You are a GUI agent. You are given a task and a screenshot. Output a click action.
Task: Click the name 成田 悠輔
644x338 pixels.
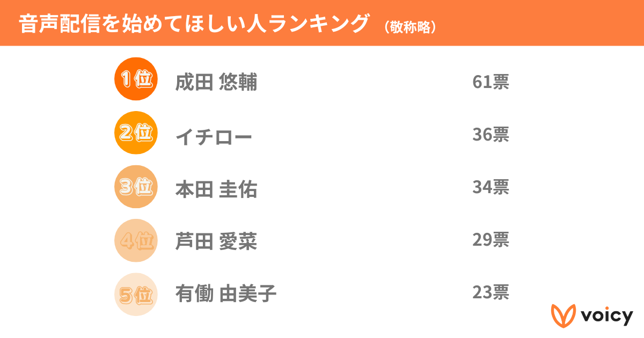(216, 83)
